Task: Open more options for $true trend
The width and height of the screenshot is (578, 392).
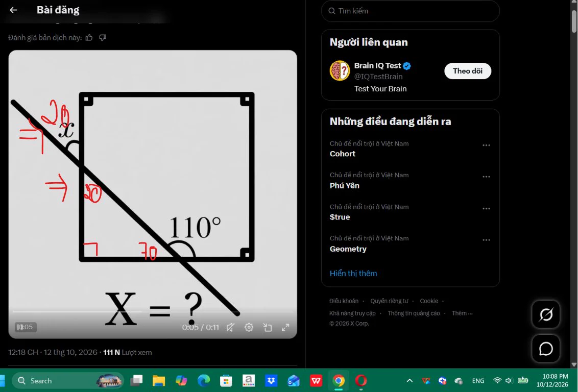Action: [486, 209]
